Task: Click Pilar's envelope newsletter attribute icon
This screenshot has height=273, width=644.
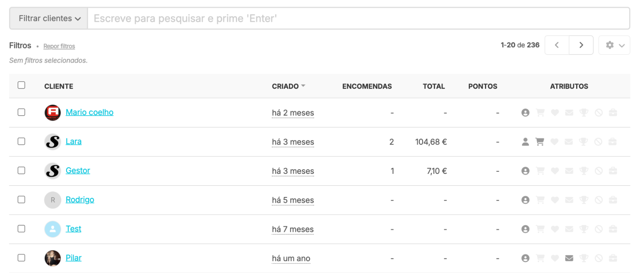Action: 569,258
